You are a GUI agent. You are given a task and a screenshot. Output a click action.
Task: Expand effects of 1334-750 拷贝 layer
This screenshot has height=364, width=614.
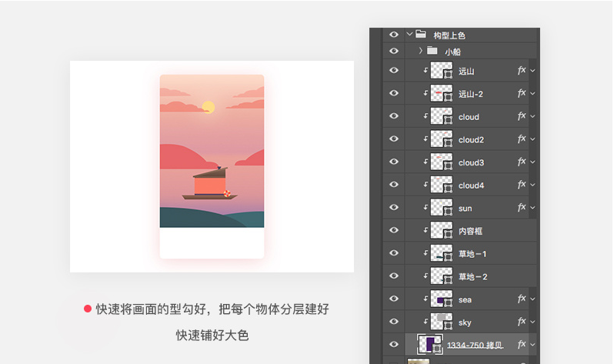point(532,345)
